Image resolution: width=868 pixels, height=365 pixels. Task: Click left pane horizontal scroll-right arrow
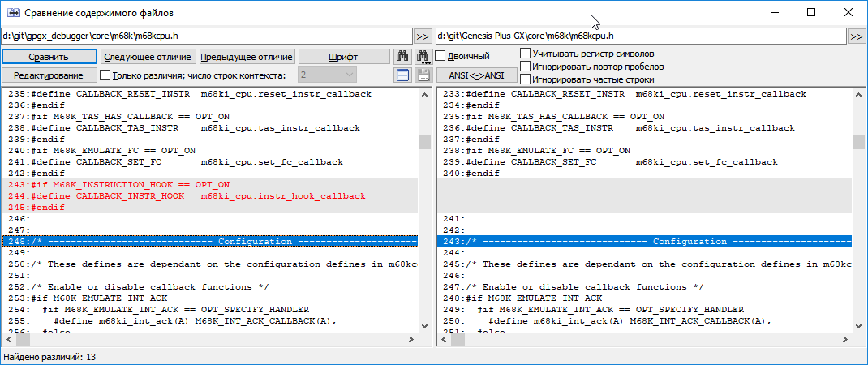412,339
